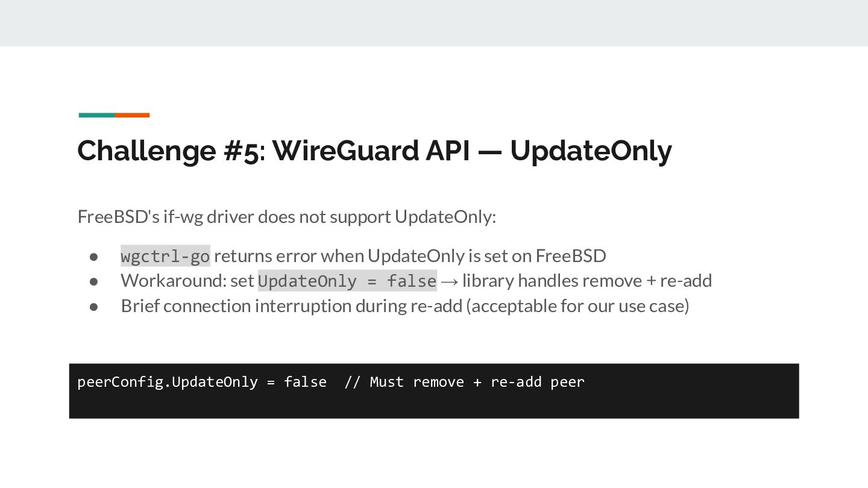This screenshot has width=868, height=488.
Task: Click the highlighted wgctrl-go inline code
Action: pyautogui.click(x=165, y=256)
